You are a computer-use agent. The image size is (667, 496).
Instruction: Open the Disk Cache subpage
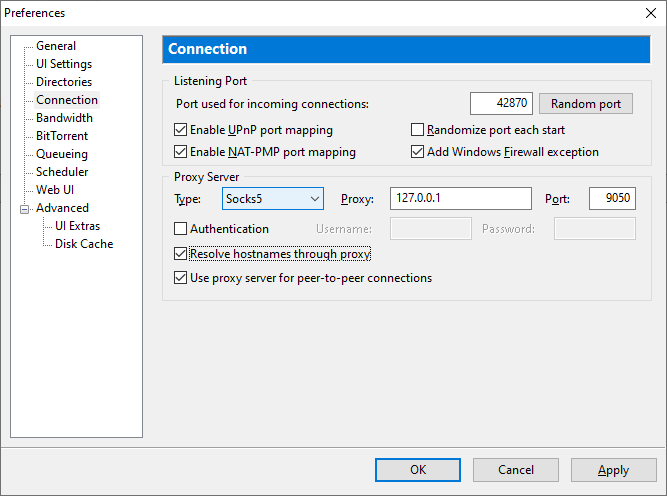[84, 244]
